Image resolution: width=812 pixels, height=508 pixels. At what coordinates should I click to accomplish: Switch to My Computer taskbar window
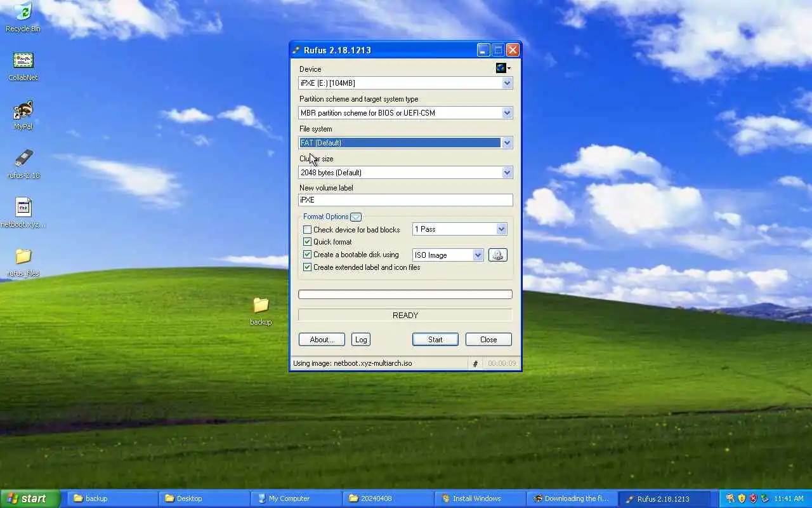coord(296,498)
